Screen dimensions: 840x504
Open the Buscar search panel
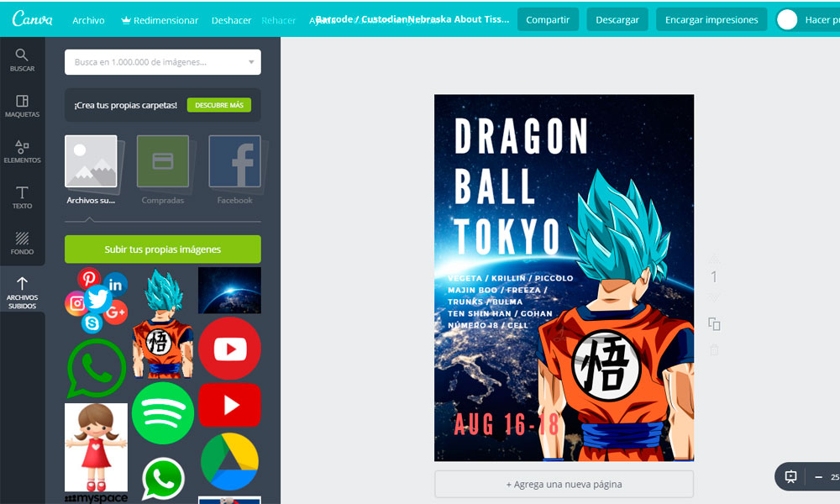22,60
